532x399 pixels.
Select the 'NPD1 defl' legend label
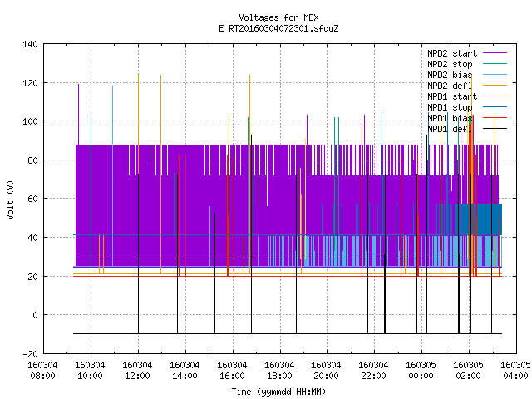click(x=450, y=129)
